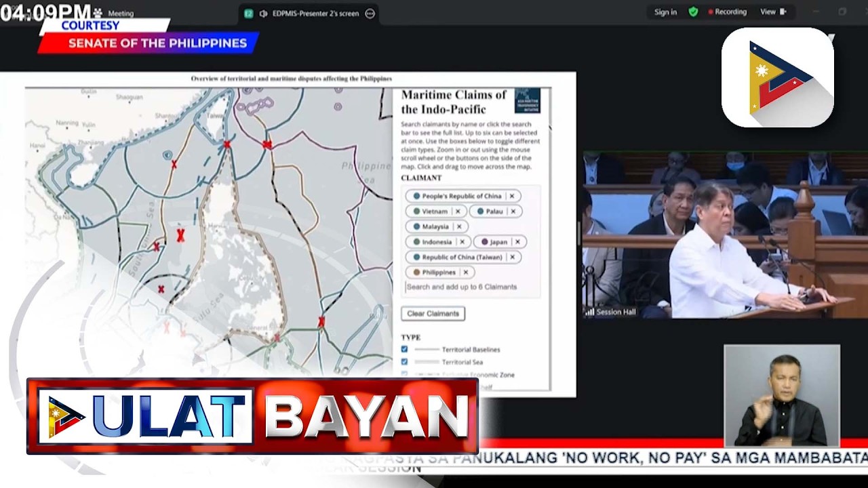Click the Republic of China (Taiwan) label
The width and height of the screenshot is (868, 488).
pos(462,257)
